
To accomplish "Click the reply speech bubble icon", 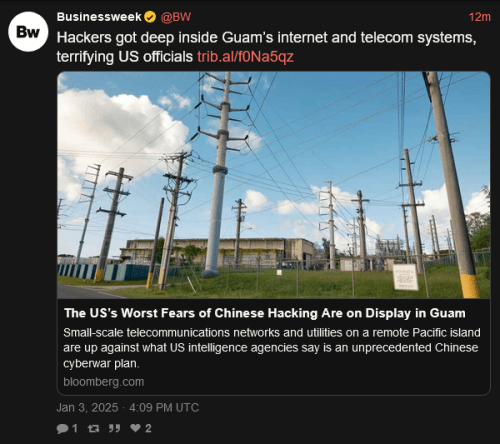I will click(x=62, y=428).
